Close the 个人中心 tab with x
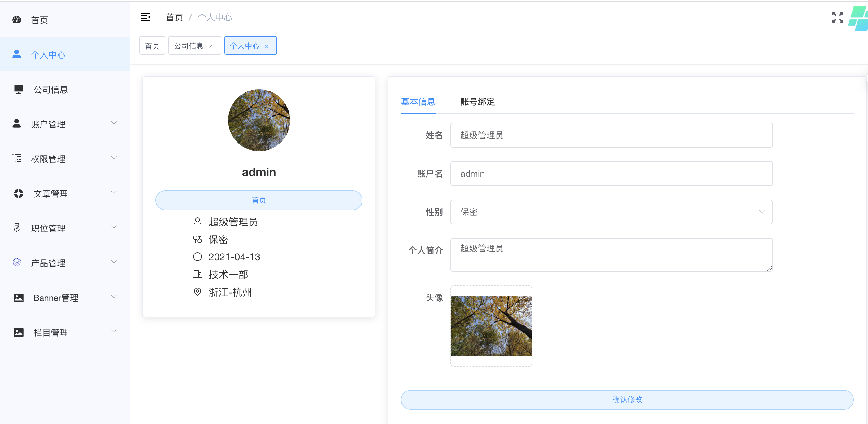The height and width of the screenshot is (424, 868). tap(267, 46)
